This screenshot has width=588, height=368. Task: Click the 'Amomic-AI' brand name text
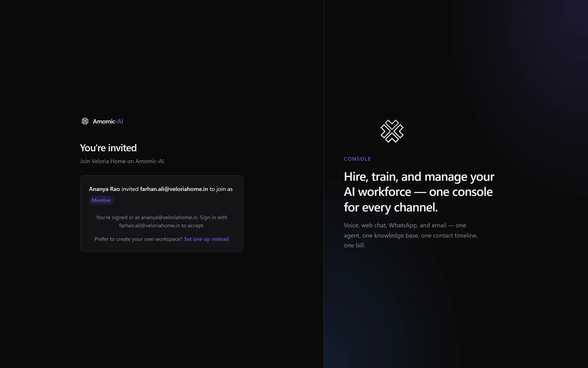coord(108,121)
